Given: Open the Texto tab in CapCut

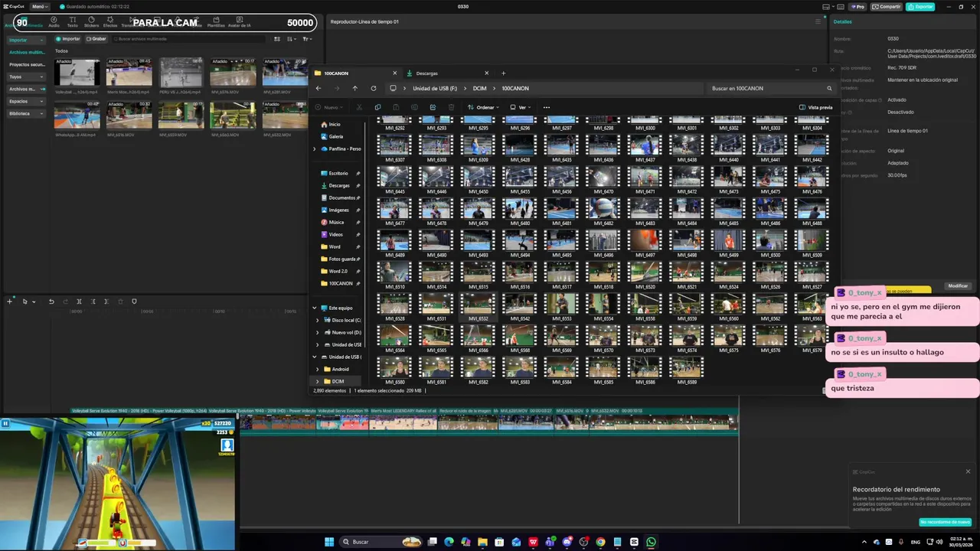Looking at the screenshot, I should pyautogui.click(x=72, y=21).
